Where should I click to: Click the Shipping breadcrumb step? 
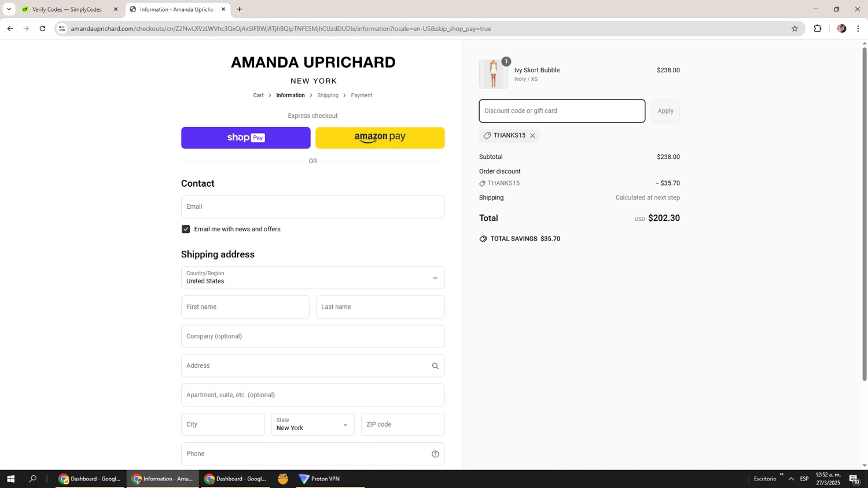tap(328, 95)
